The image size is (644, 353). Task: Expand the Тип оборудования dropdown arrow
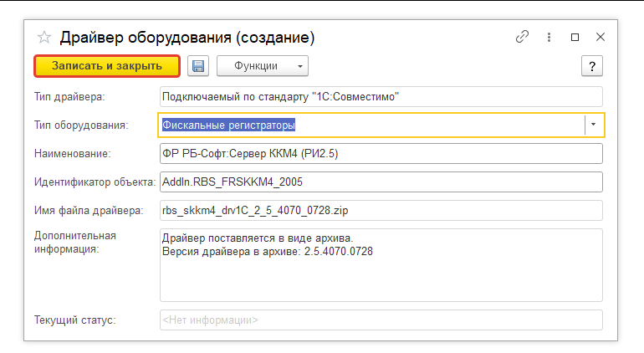(594, 125)
